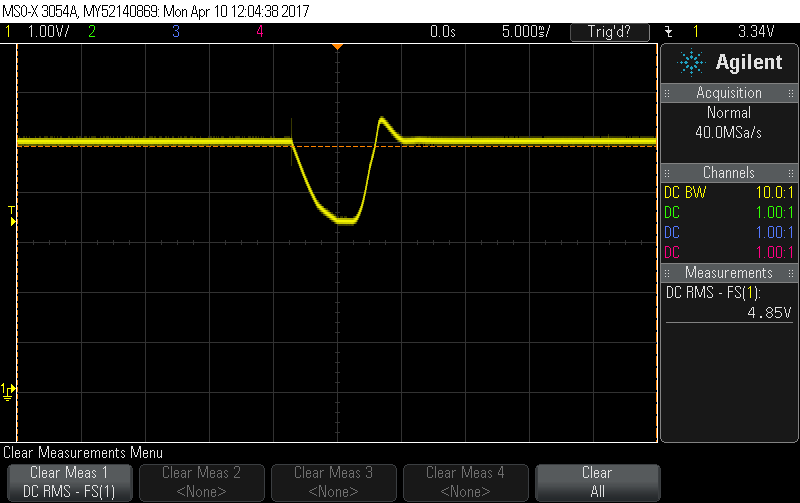Click the Agilent starburst logo
Image resolution: width=800 pixels, height=503 pixels.
point(691,63)
